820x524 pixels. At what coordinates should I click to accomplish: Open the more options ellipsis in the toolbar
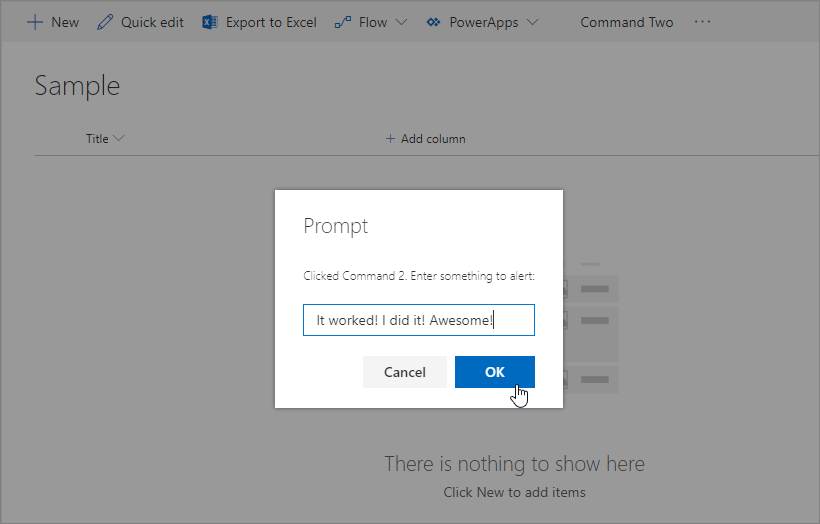702,22
